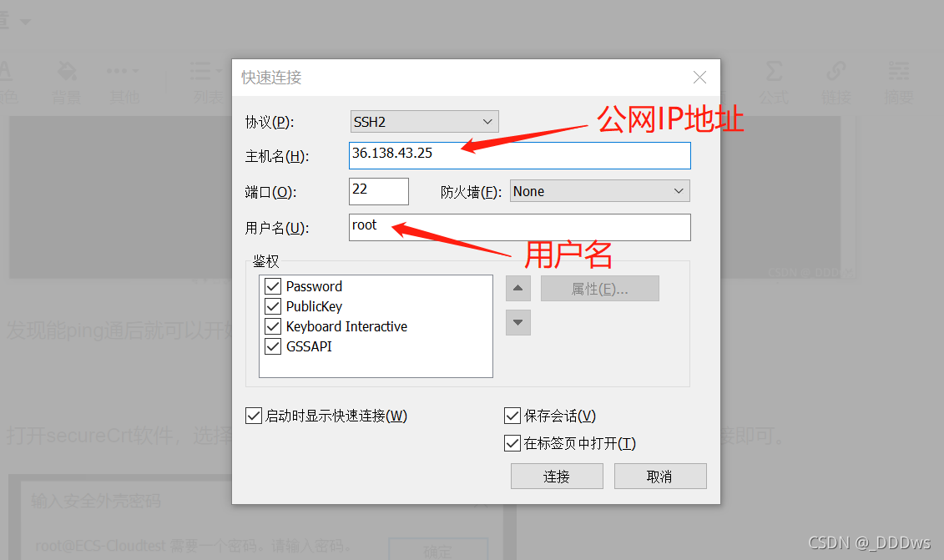Click the 端口 port field showing 22

(379, 191)
